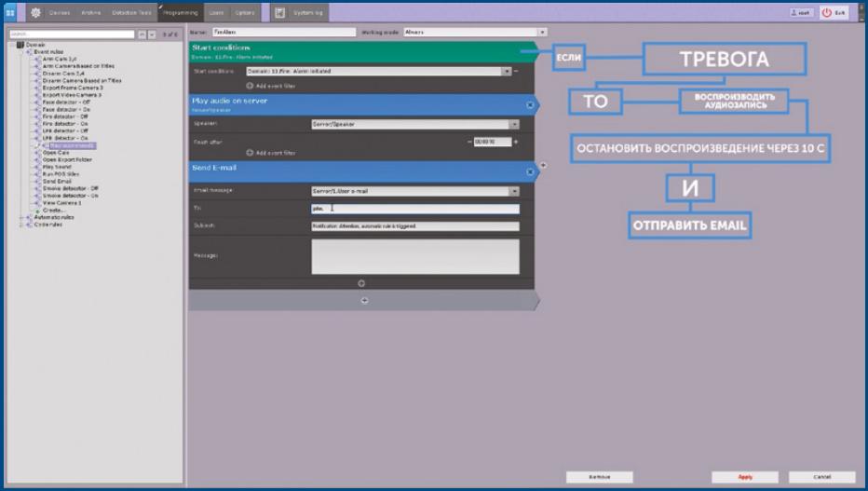Remove the Send E-mail action block

pyautogui.click(x=530, y=171)
